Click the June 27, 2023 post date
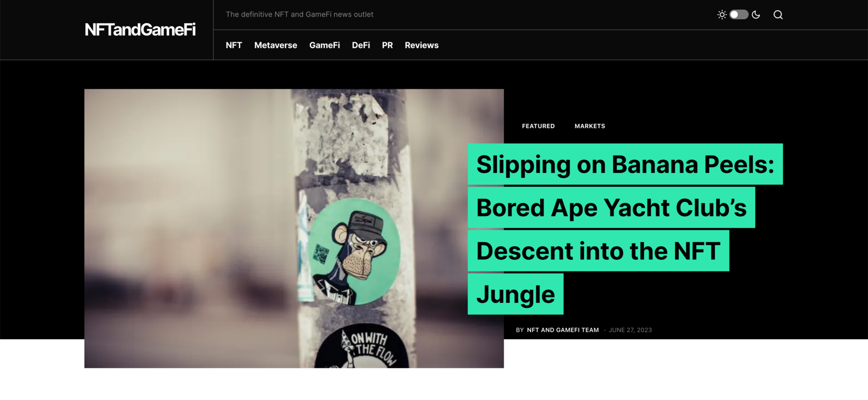The image size is (868, 400). (x=630, y=330)
